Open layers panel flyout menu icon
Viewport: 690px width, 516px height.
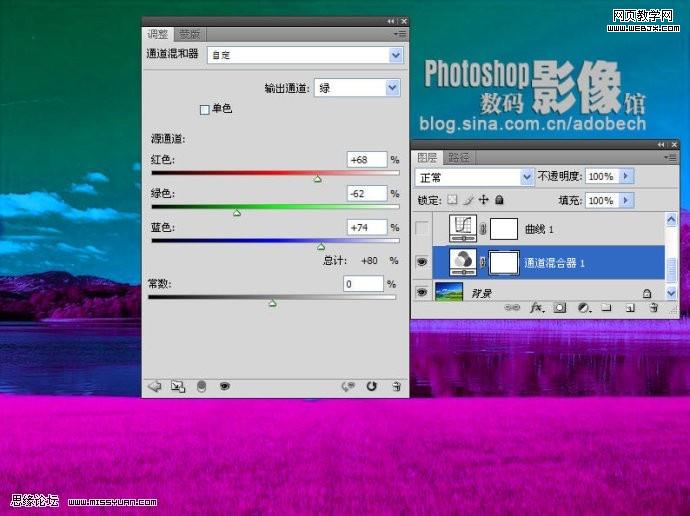click(x=671, y=157)
